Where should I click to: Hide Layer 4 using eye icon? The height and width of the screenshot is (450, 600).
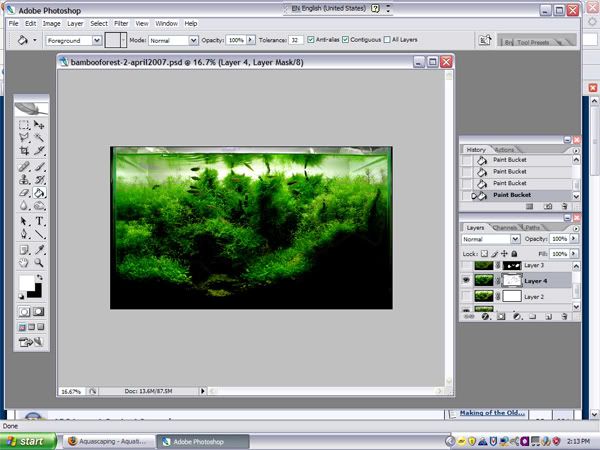pos(466,280)
